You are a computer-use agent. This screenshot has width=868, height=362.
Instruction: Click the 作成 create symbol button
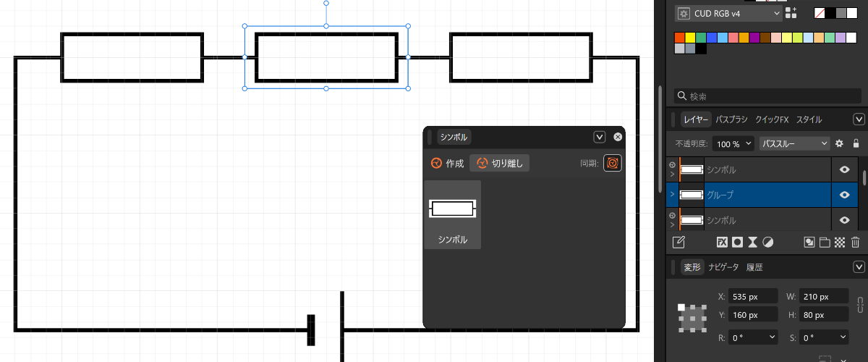447,164
